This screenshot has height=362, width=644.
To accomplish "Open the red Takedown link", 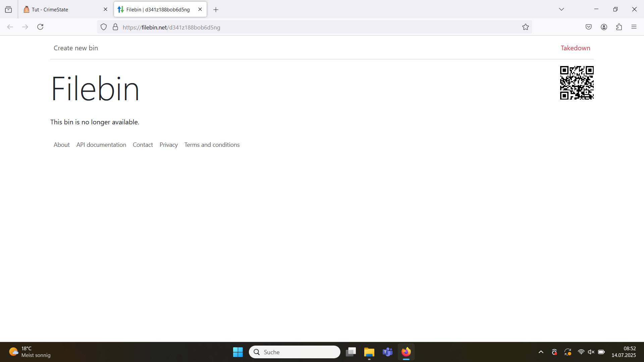I will point(576,48).
